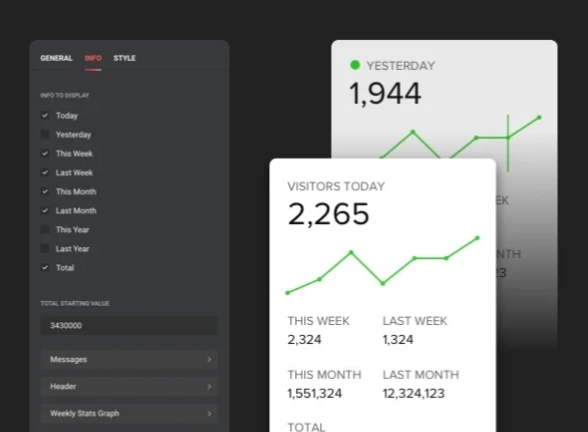Image resolution: width=588 pixels, height=432 pixels.
Task: Expand the Messages section
Action: coord(129,360)
